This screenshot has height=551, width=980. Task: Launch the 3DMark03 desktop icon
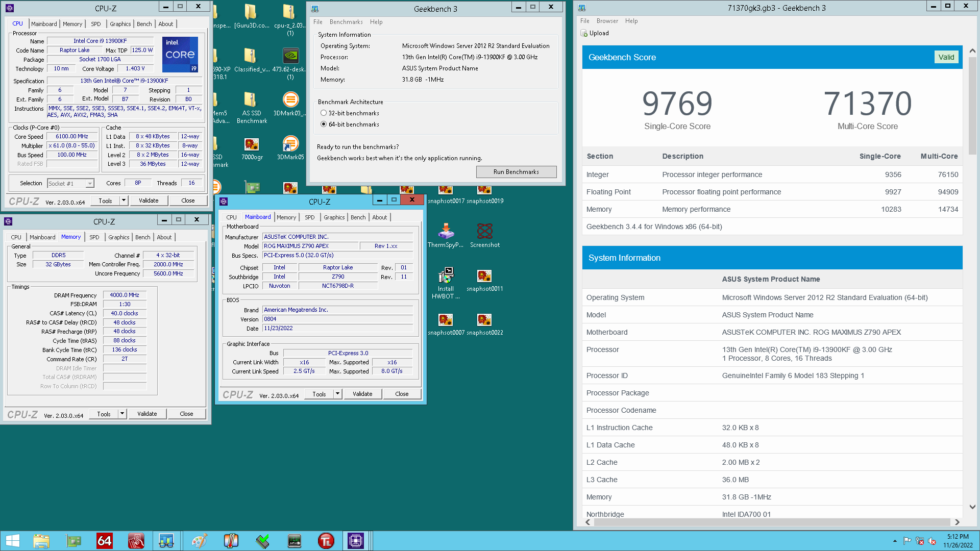point(289,104)
